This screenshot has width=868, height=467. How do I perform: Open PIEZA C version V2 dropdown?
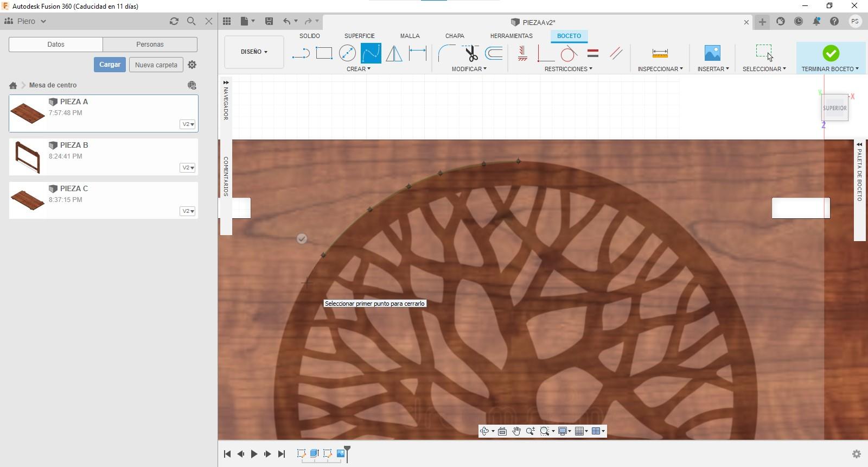(188, 211)
